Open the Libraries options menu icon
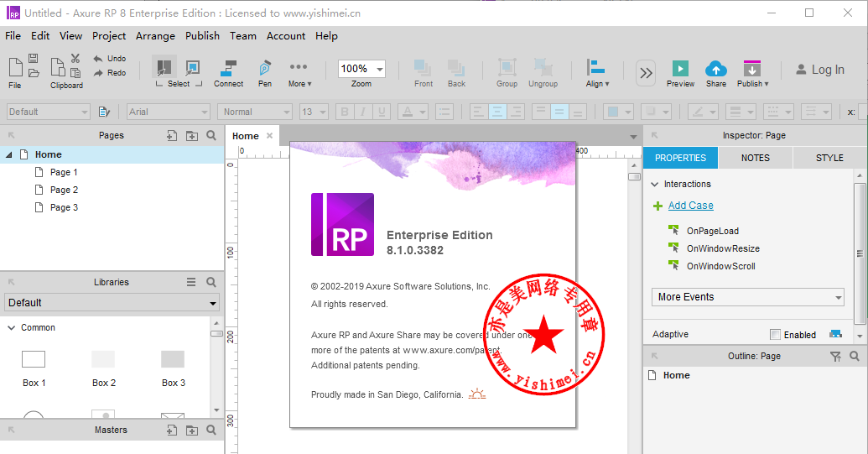This screenshot has height=454, width=868. (x=191, y=282)
